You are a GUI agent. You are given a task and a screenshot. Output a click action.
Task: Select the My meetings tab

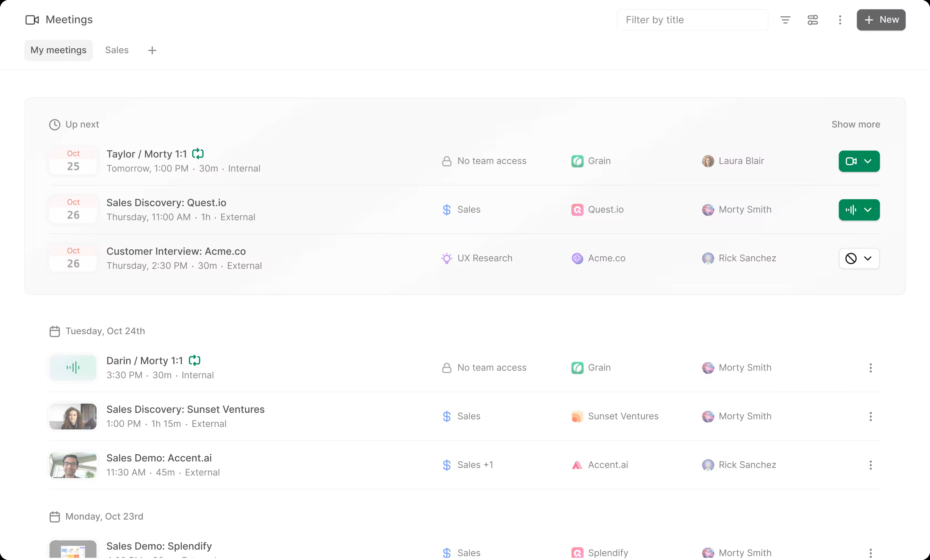point(58,50)
